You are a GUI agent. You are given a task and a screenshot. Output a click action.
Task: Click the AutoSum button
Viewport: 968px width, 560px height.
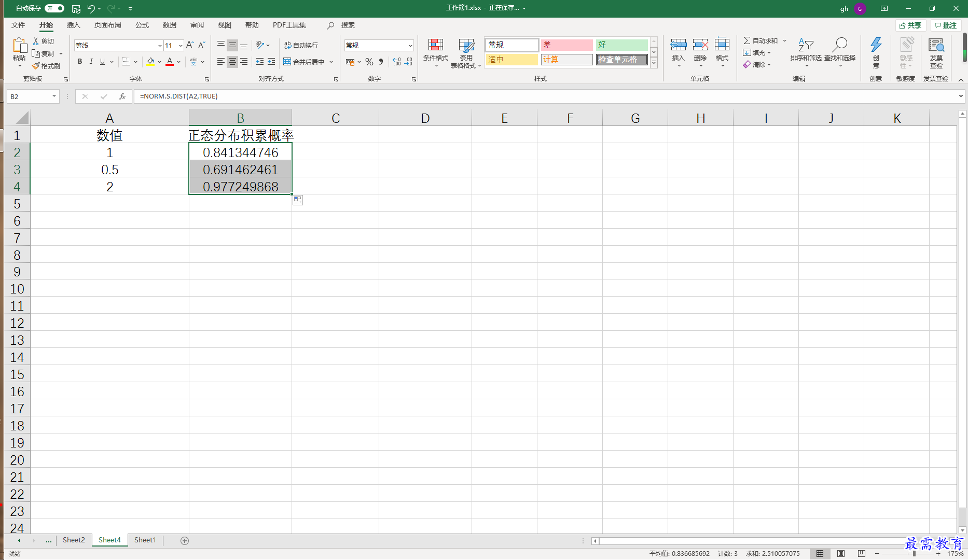coord(760,40)
